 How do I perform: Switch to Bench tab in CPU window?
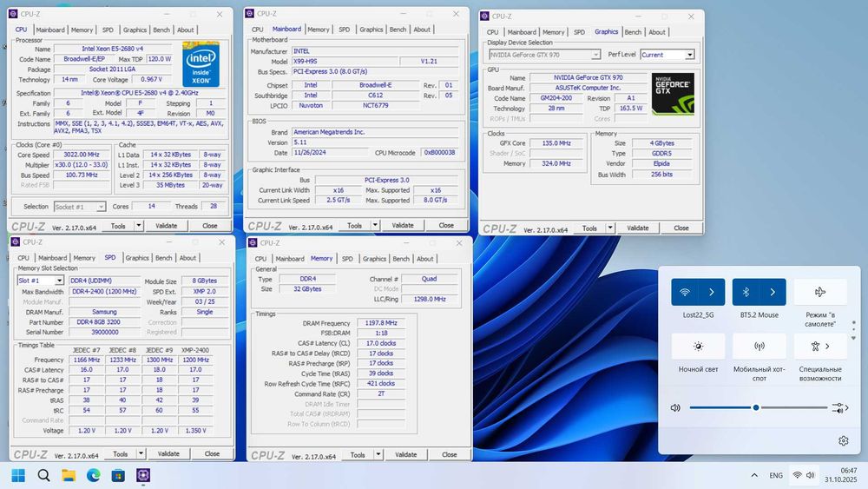tap(161, 30)
